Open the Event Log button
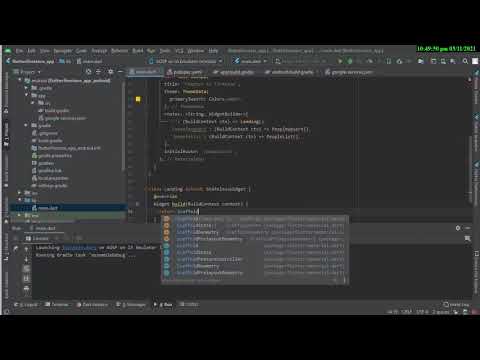 click(x=457, y=304)
